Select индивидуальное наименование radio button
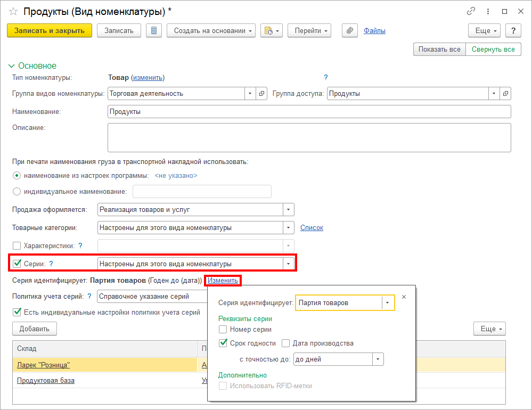532x410 pixels. tap(17, 192)
